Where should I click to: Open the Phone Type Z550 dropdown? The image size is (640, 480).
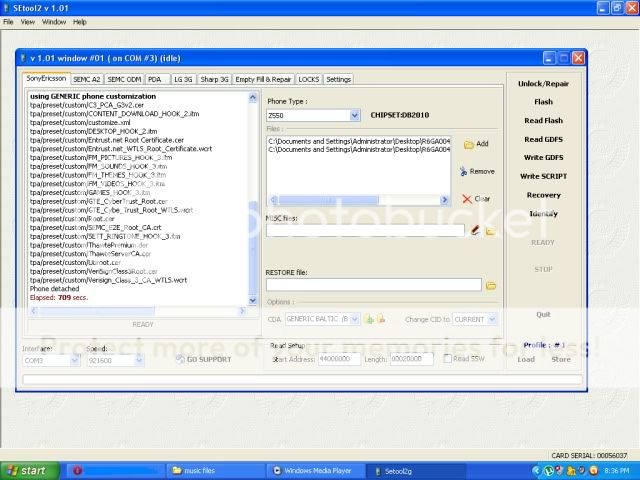coord(355,116)
